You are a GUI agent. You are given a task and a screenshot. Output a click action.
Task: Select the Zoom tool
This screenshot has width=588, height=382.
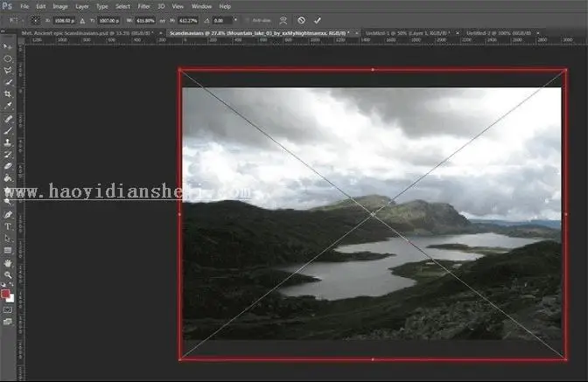pyautogui.click(x=8, y=275)
